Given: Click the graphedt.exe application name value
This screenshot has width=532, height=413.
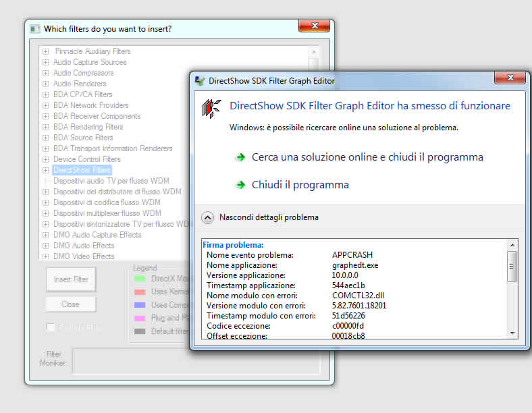Looking at the screenshot, I should tap(355, 265).
